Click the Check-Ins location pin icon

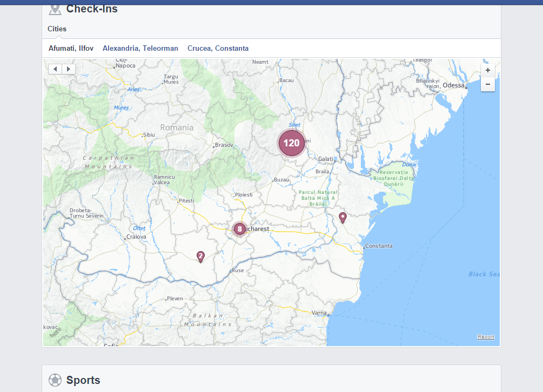tap(55, 9)
